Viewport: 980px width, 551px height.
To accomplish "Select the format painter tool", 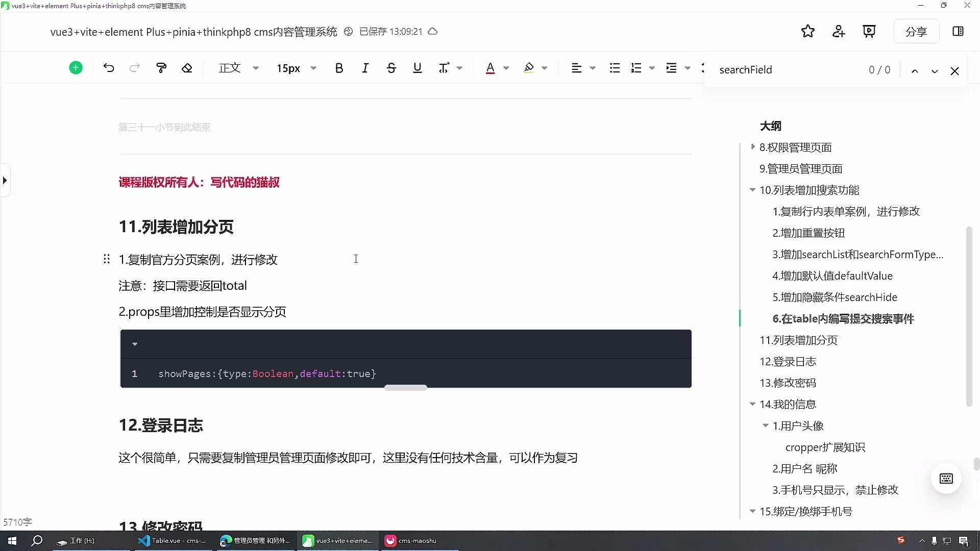I will 161,68.
